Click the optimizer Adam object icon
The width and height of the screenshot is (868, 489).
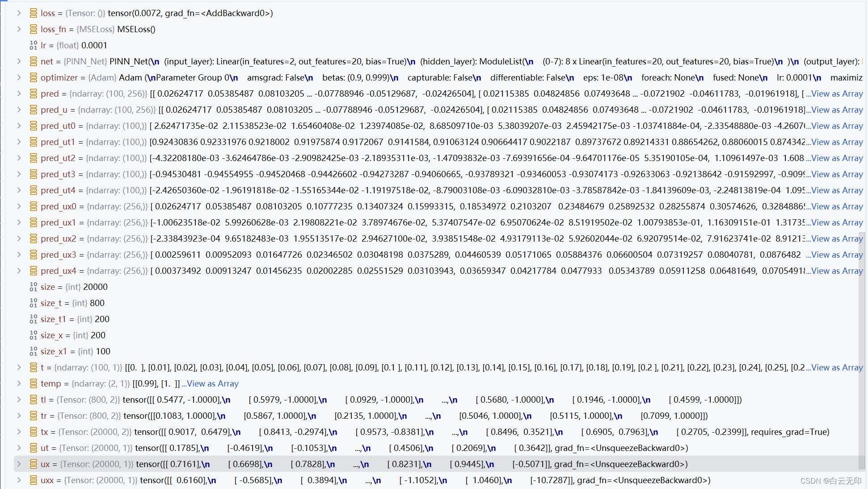click(34, 77)
